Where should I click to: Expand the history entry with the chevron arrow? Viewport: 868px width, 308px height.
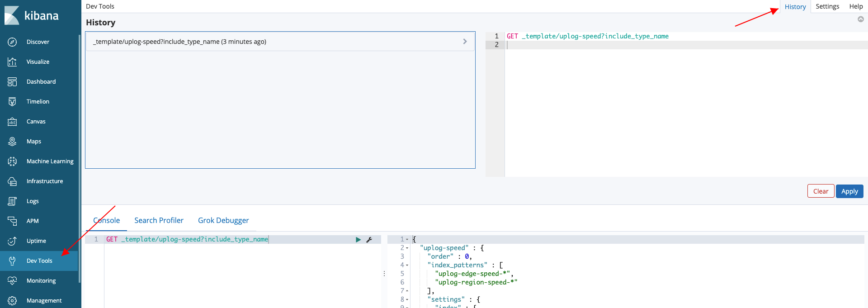pyautogui.click(x=465, y=42)
